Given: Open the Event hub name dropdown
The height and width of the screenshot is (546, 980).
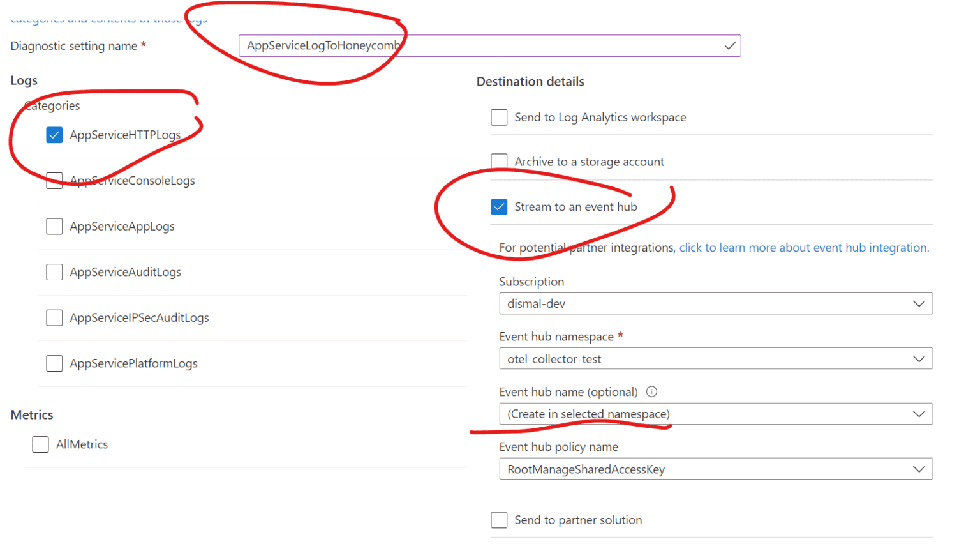Looking at the screenshot, I should [x=715, y=414].
